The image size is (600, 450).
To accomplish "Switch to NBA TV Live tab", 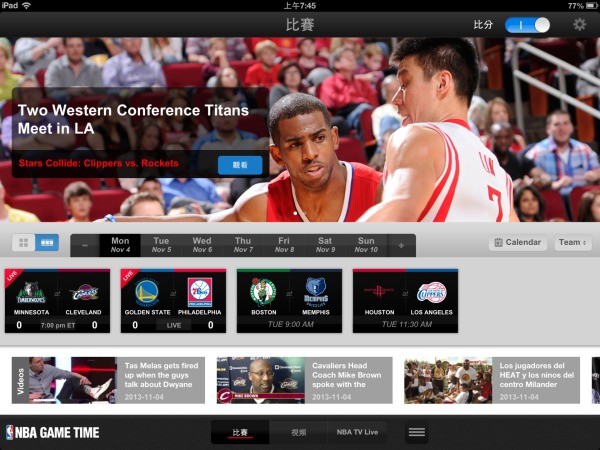I will pyautogui.click(x=357, y=432).
